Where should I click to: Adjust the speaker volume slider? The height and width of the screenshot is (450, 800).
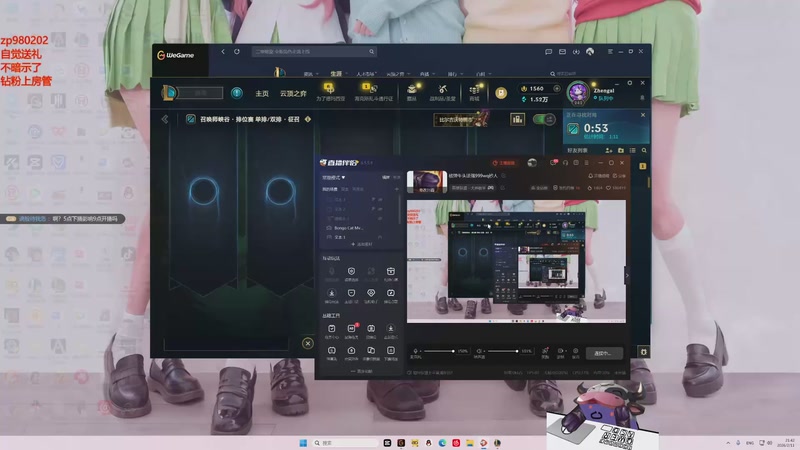coord(502,351)
